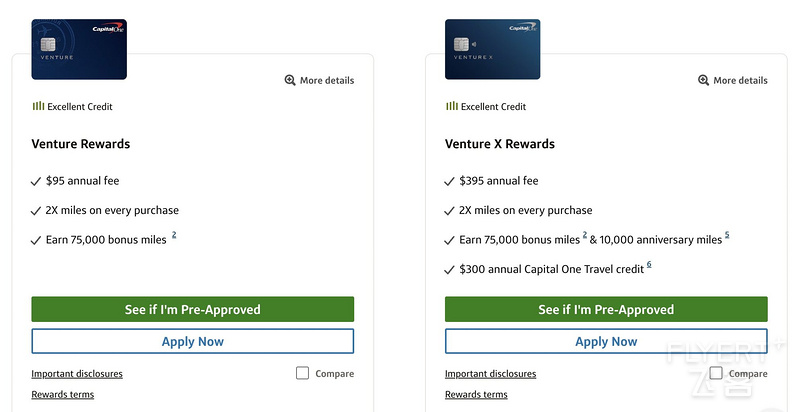Click the Excellent Credit bars icon under Venture

tap(38, 106)
